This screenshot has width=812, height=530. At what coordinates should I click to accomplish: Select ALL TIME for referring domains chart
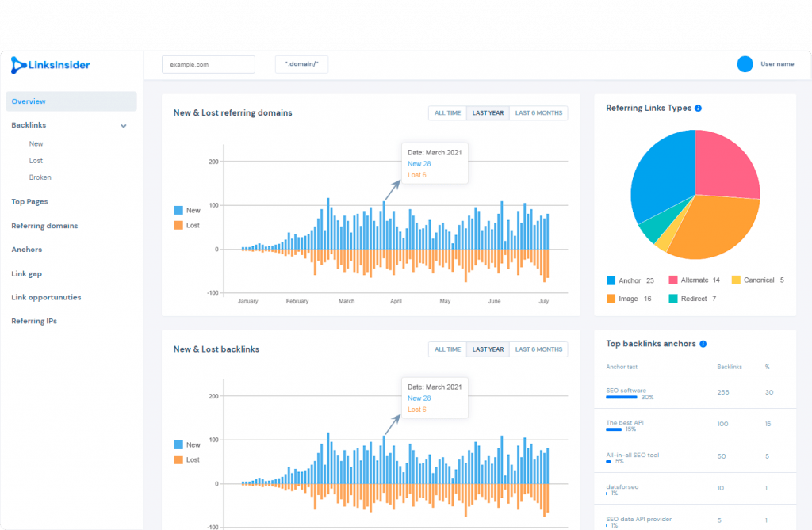(447, 112)
